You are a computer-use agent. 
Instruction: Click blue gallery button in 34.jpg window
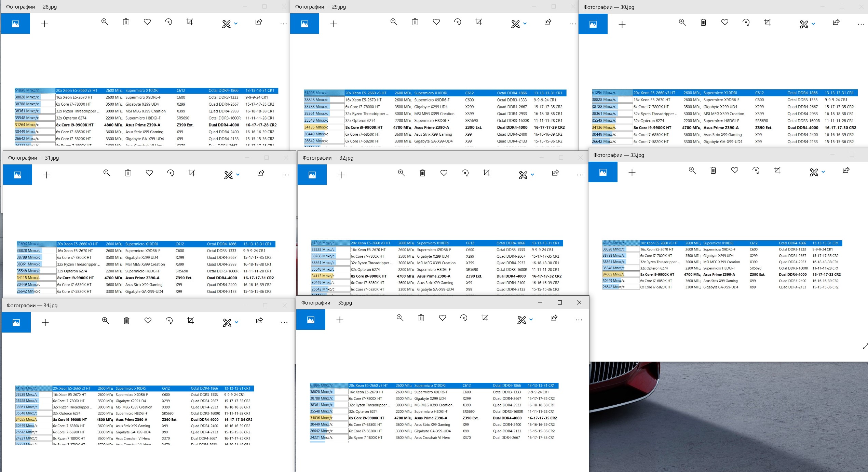point(16,323)
